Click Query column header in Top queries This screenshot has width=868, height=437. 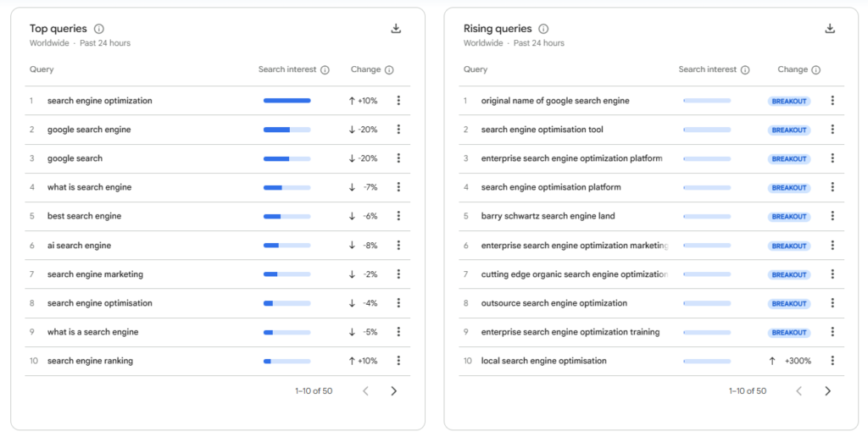[42, 69]
